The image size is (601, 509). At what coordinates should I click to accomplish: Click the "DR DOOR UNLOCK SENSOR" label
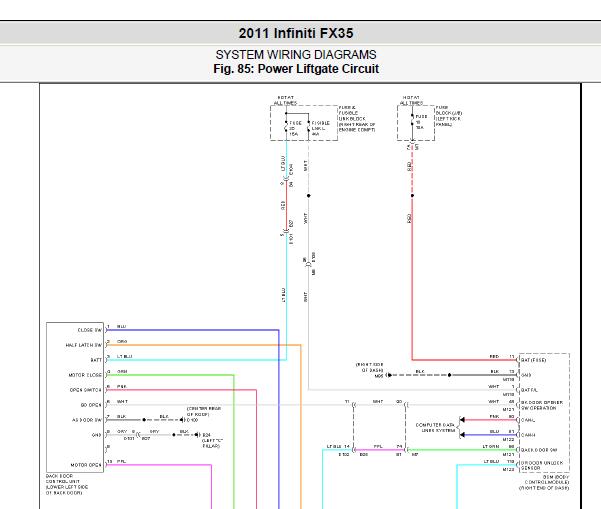click(x=542, y=465)
